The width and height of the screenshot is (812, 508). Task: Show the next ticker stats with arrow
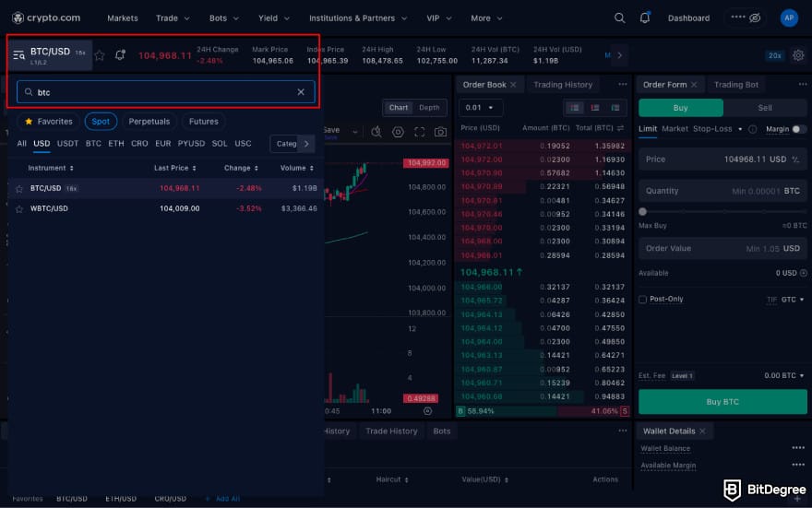click(x=620, y=54)
